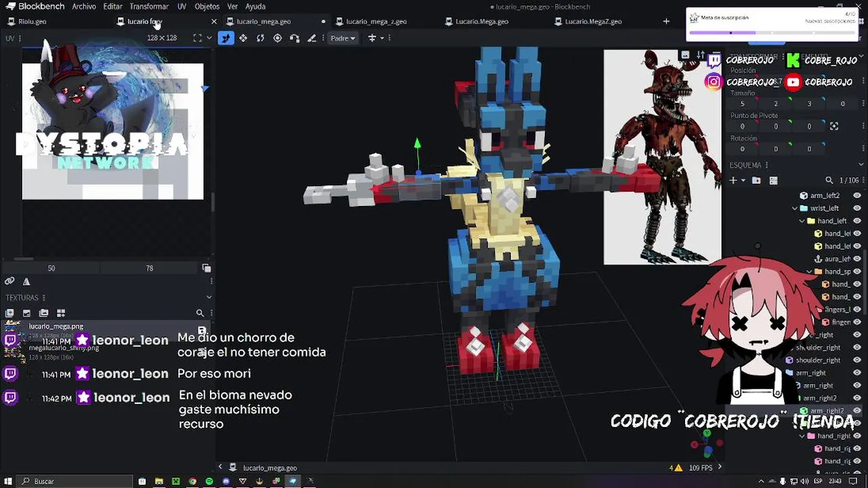Screen dimensions: 868x488
Task: Click the UV editor texture preview
Action: tap(112, 131)
